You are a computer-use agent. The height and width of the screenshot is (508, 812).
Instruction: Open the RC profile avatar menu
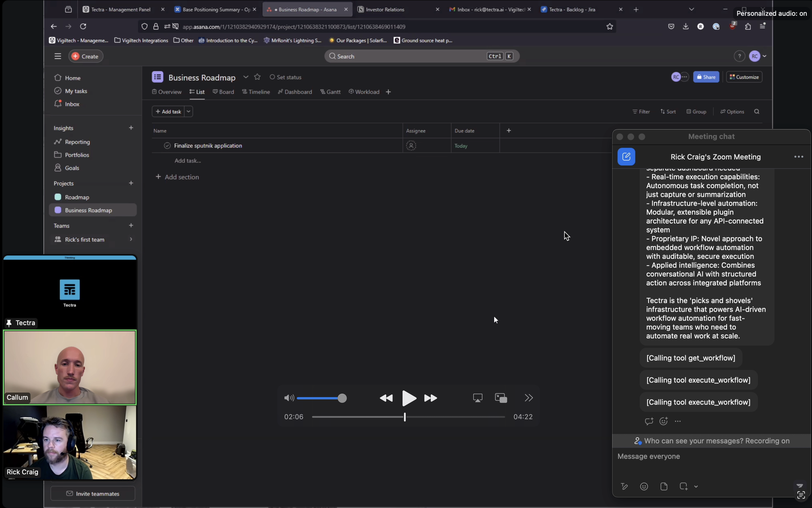click(x=758, y=56)
